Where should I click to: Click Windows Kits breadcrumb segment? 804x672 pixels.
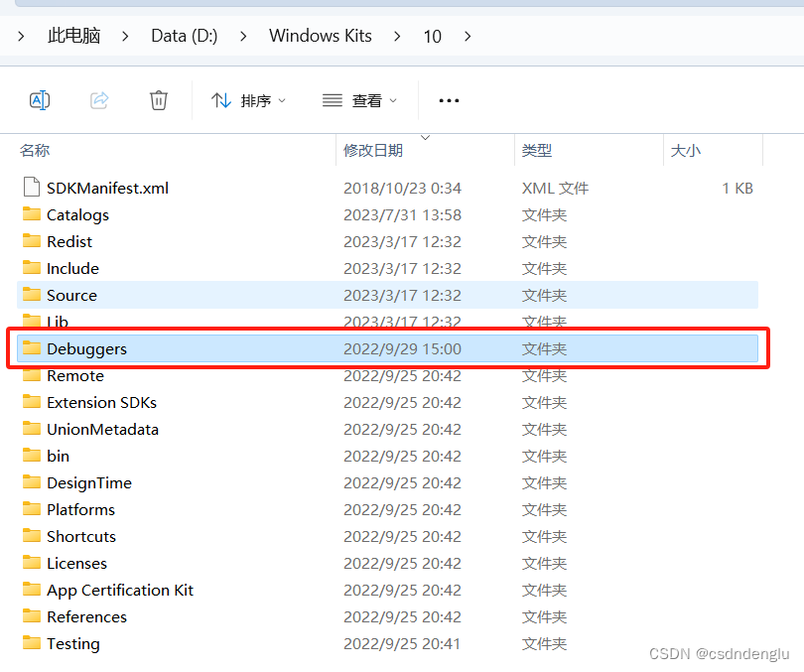(321, 36)
